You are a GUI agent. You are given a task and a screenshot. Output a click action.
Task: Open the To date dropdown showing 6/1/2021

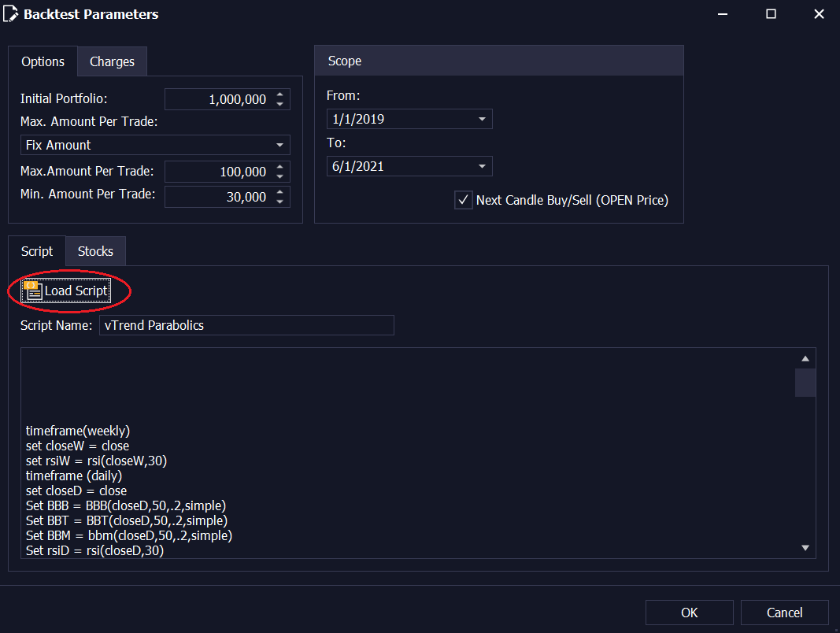point(483,166)
